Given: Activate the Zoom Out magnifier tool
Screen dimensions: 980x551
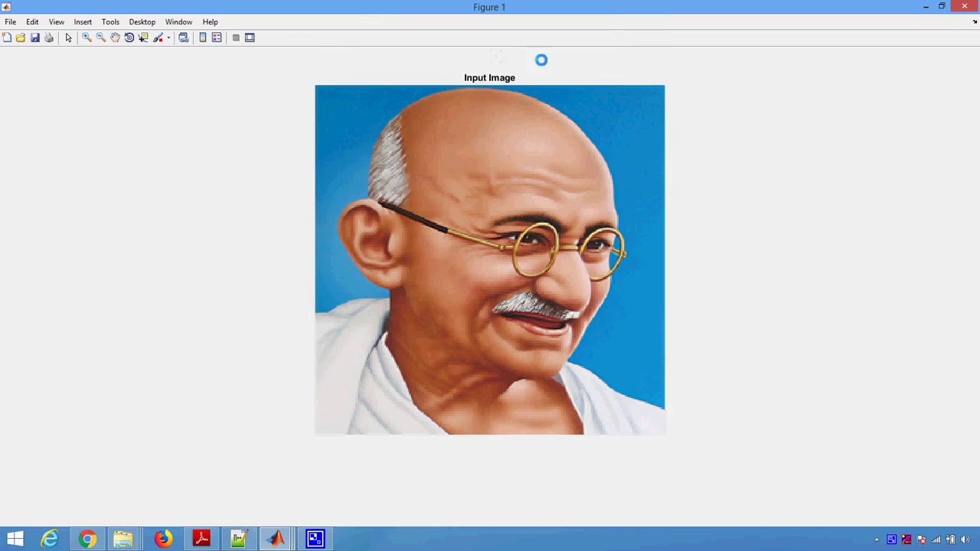Looking at the screenshot, I should 100,37.
